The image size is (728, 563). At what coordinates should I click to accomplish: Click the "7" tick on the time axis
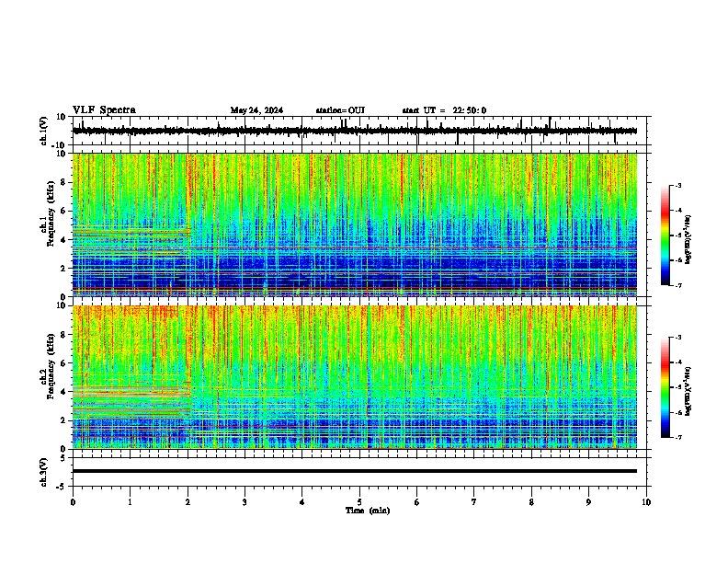pos(474,502)
